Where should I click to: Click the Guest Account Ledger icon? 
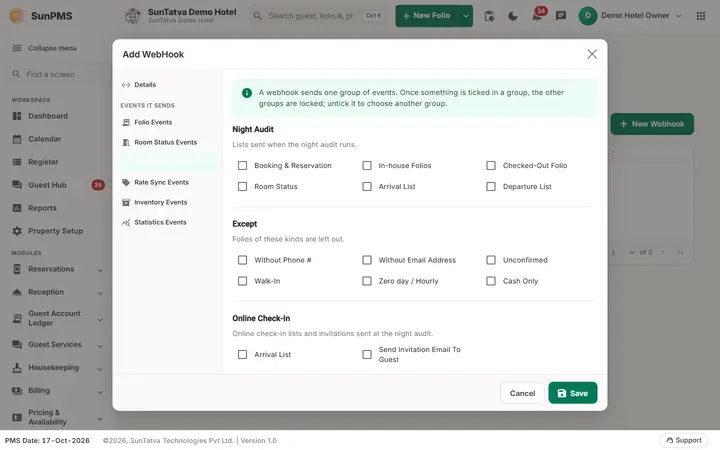pos(17,318)
